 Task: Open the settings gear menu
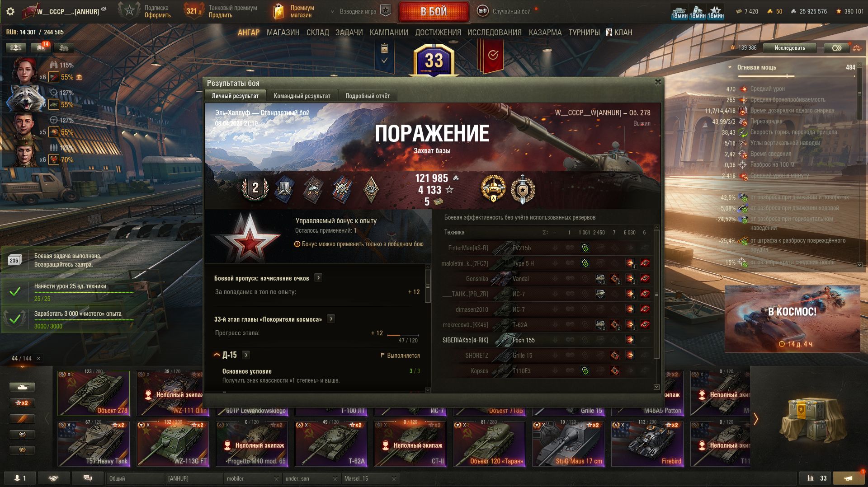pyautogui.click(x=10, y=11)
